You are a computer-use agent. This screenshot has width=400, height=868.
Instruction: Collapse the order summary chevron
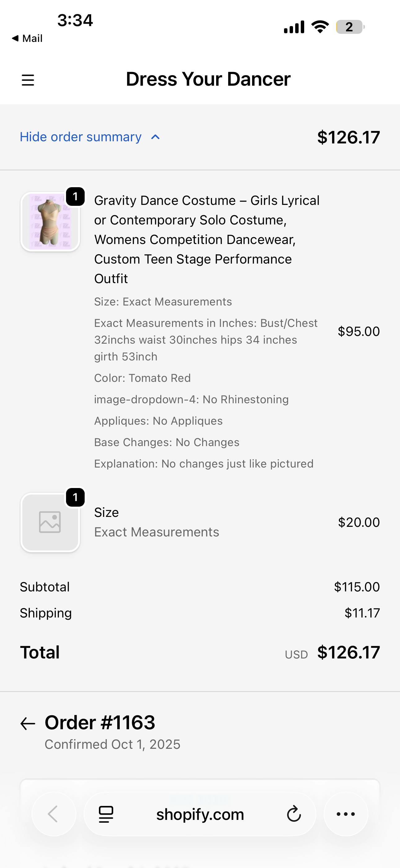(155, 137)
